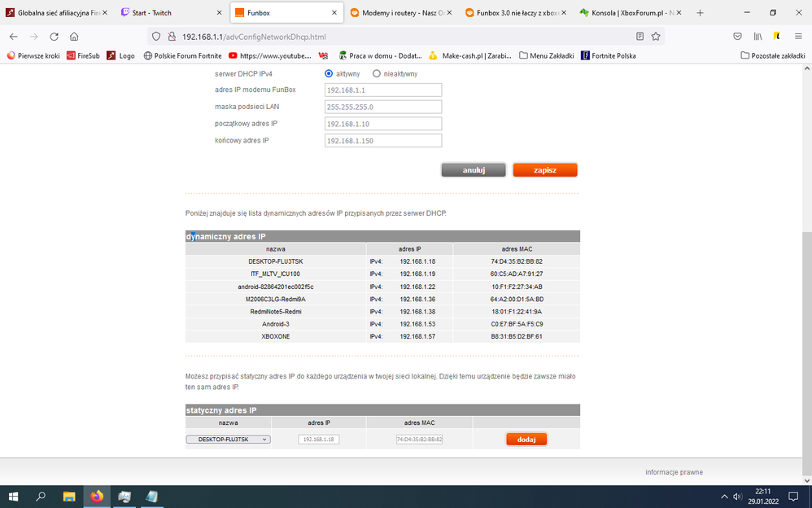
Task: Open File Explorer from the taskbar
Action: pyautogui.click(x=69, y=496)
